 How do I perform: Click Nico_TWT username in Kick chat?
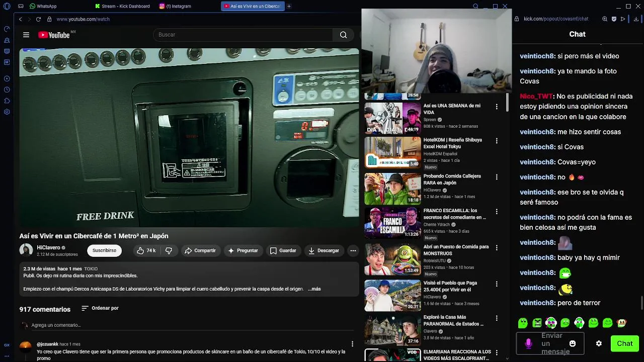[x=536, y=96]
